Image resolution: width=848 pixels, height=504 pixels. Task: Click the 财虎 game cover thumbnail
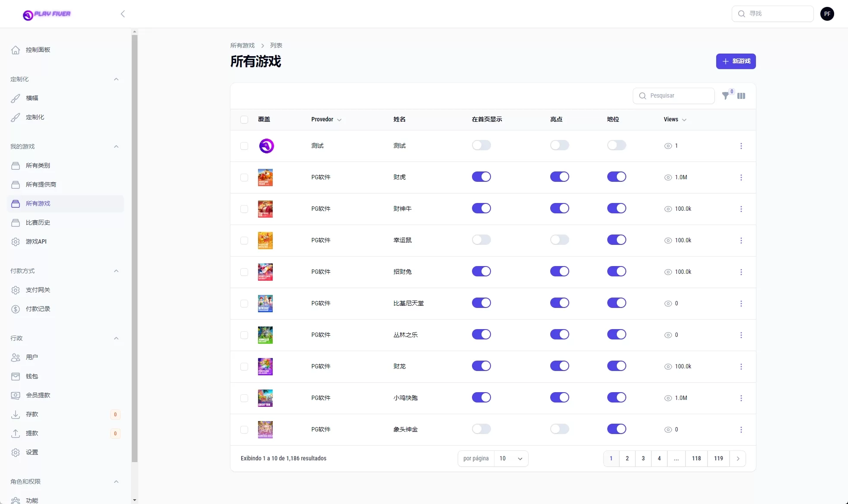[x=265, y=178]
